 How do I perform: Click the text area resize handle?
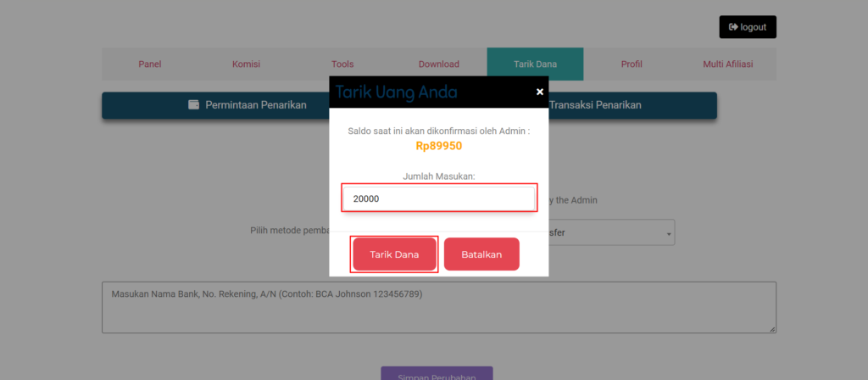[772, 329]
